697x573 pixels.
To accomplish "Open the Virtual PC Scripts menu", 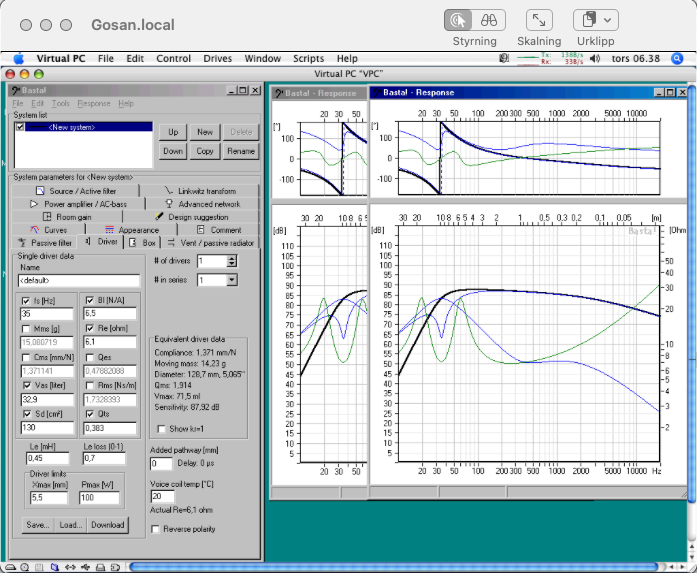I will tap(308, 59).
